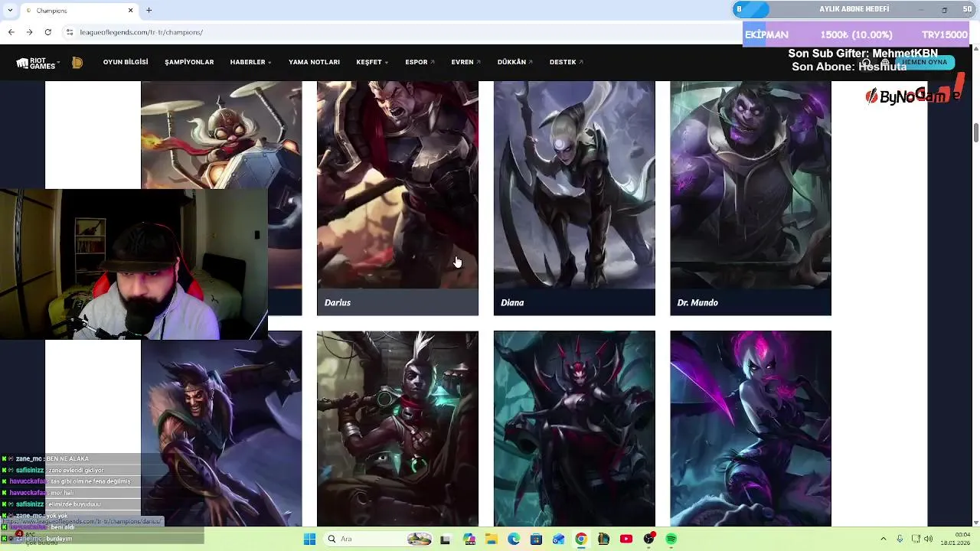Open YouTube app from taskbar

pos(626,540)
